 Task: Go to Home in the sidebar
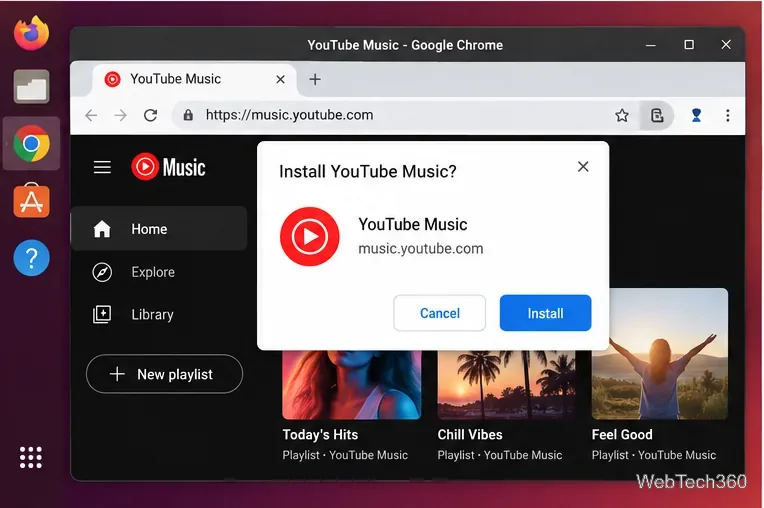(159, 228)
